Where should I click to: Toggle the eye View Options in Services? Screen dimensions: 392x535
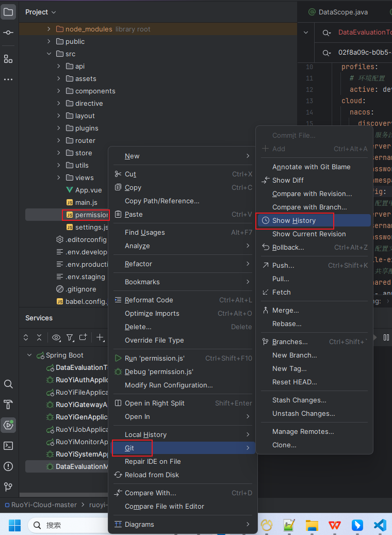(x=56, y=337)
